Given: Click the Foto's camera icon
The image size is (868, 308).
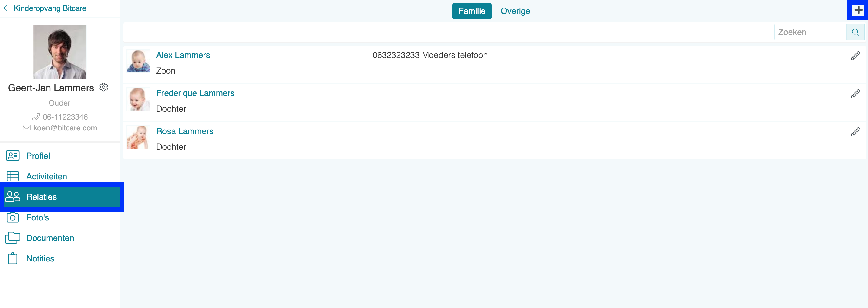Looking at the screenshot, I should (x=13, y=217).
